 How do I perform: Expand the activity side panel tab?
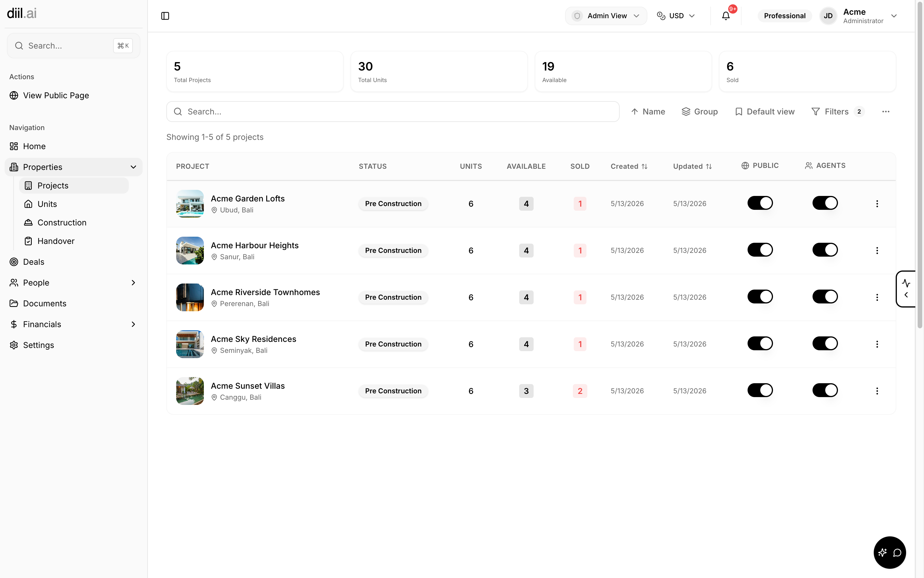point(906,289)
